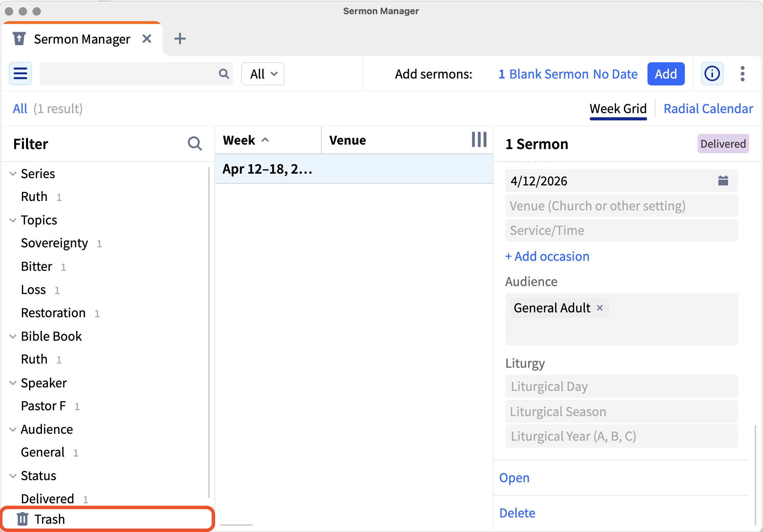The height and width of the screenshot is (532, 763).
Task: Collapse the Series filter group
Action: 13,174
